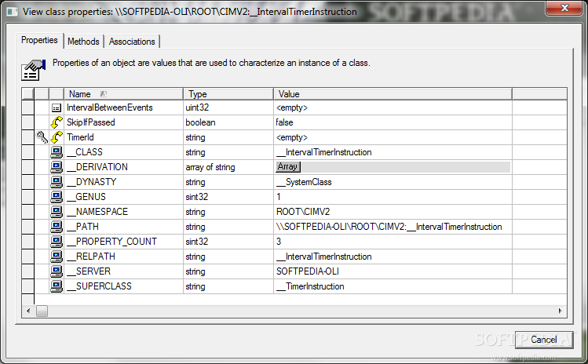This screenshot has width=588, height=364.
Task: Click the IntervalBetweenEvents property icon
Action: coord(57,108)
